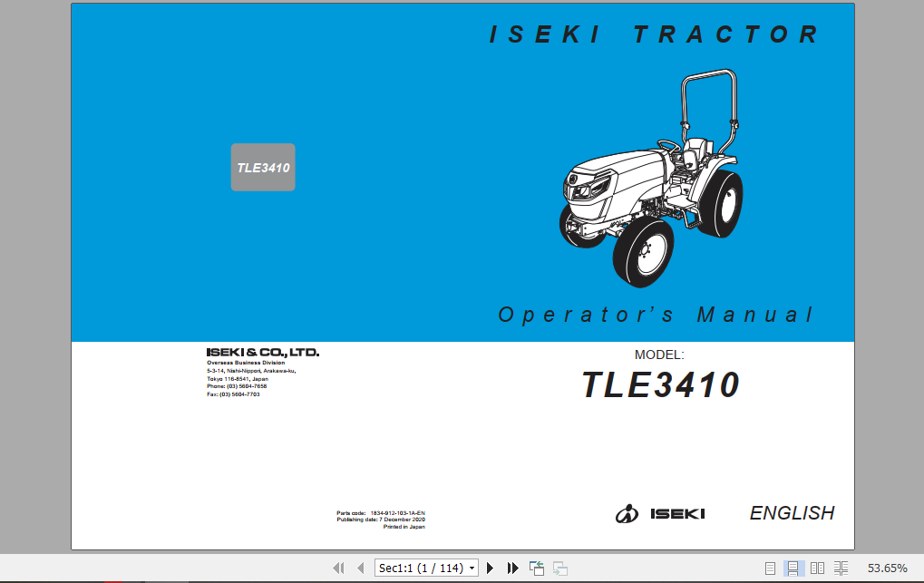Click the tractor illustration
924x583 pixels.
pyautogui.click(x=653, y=181)
